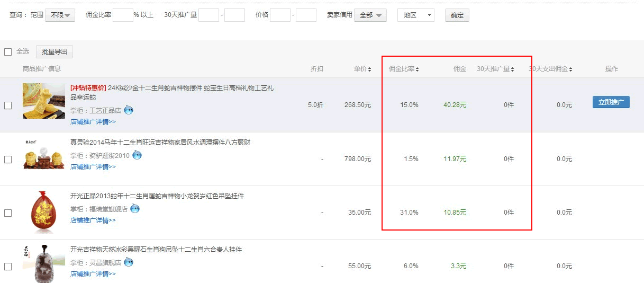644x283 pixels.
Task: Sort by 单价 column arrow
Action: pos(369,69)
